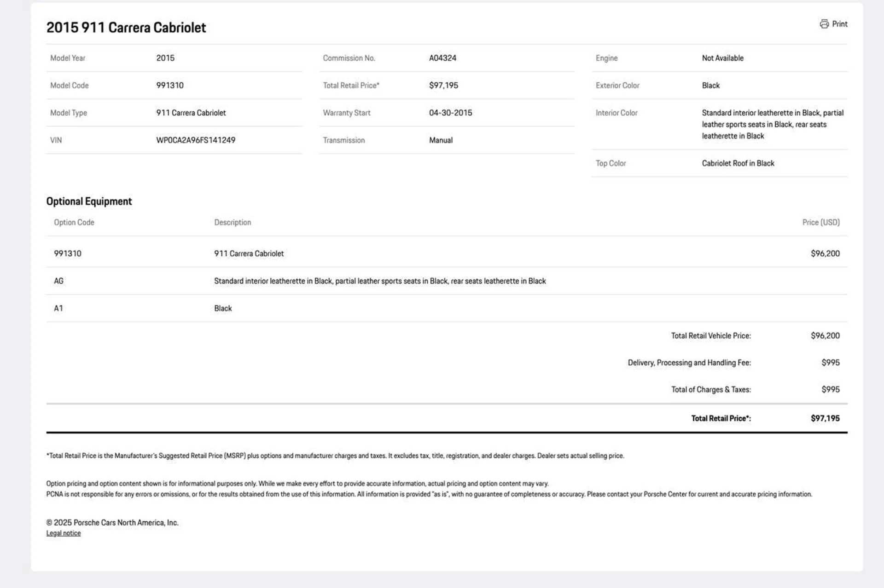
Task: Select the 991310 option code row
Action: [68, 254]
